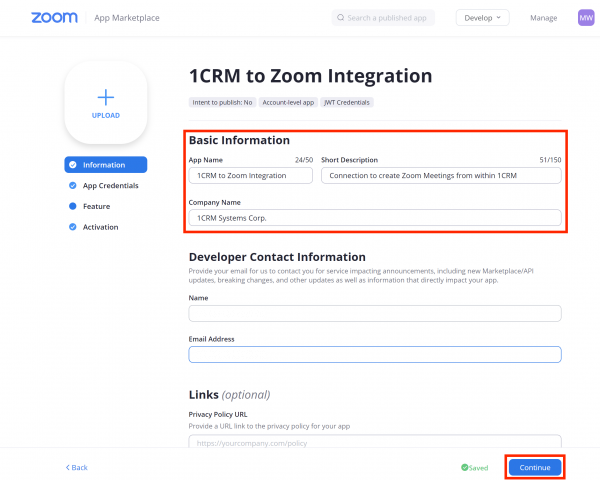Screen dimensions: 600x480
Task: Click the Feature step dot icon
Action: coord(73,206)
